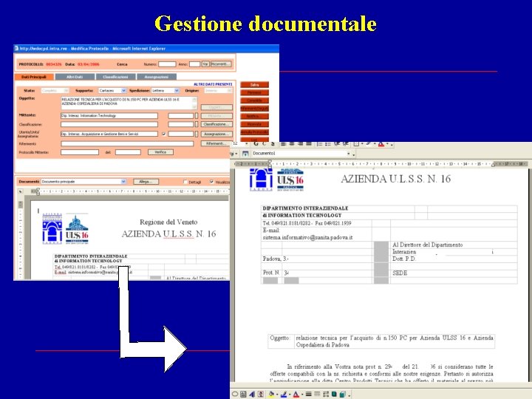Image resolution: width=532 pixels, height=399 pixels.
Task: Choose Arrow Style in drawing toolbar
Action: tap(326, 394)
